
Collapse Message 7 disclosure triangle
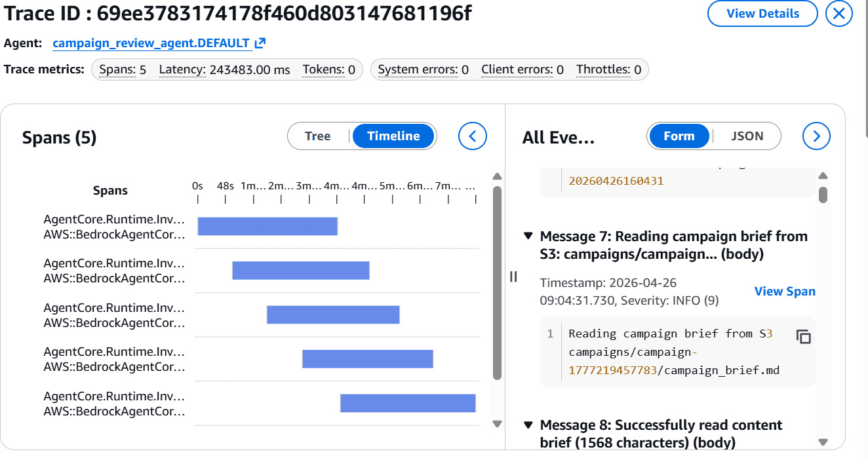click(x=528, y=236)
